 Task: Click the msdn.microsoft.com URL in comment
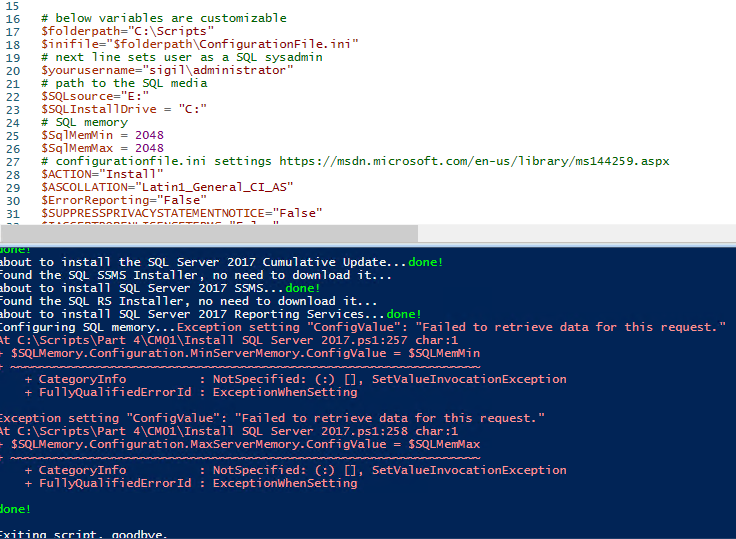tap(474, 162)
